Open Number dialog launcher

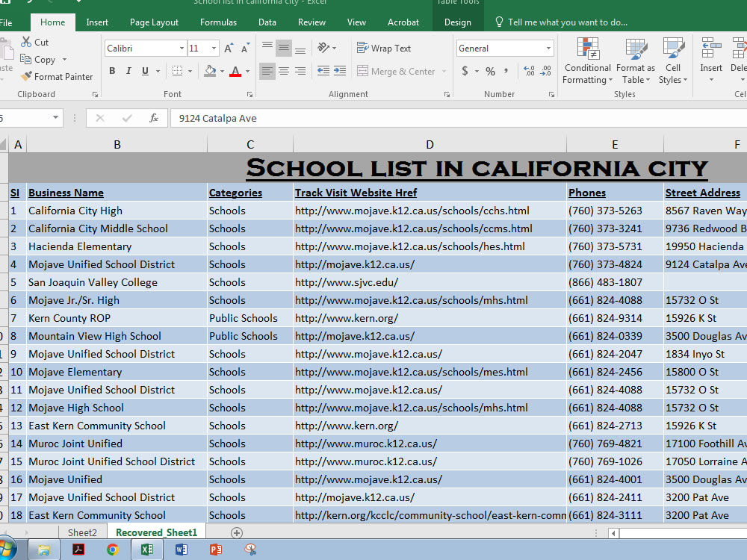[551, 95]
